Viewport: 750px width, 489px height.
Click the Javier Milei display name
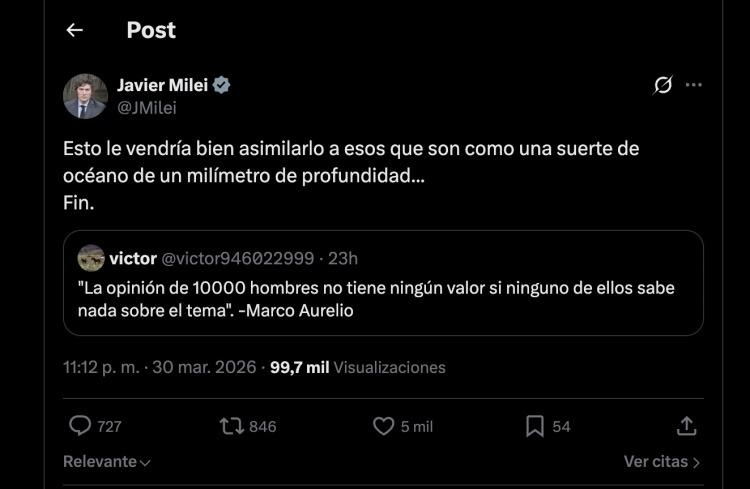pos(162,86)
